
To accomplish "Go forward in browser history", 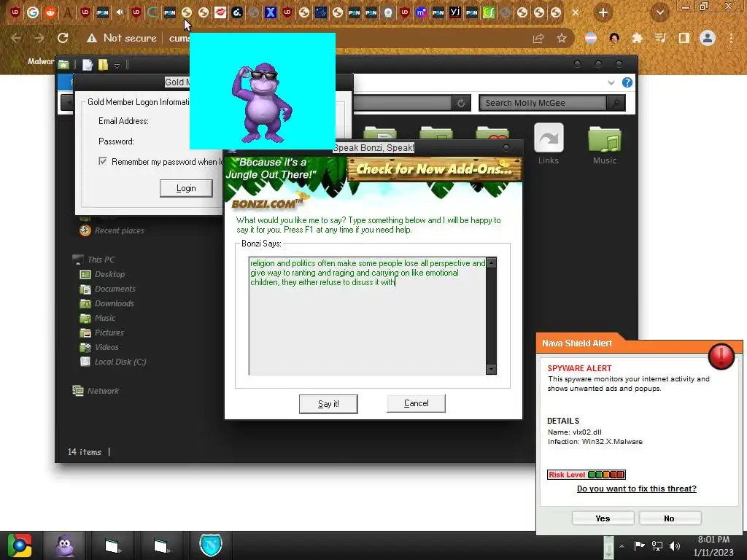I will click(x=39, y=38).
